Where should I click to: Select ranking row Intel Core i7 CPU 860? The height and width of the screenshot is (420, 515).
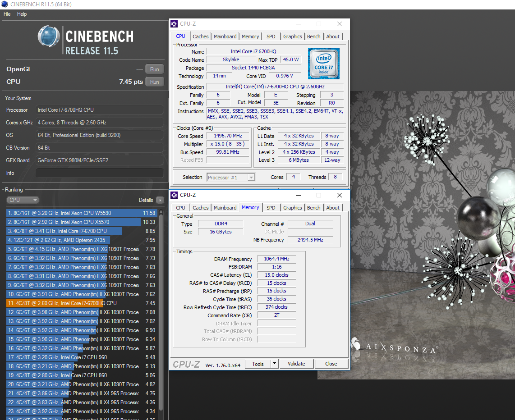tap(82, 375)
